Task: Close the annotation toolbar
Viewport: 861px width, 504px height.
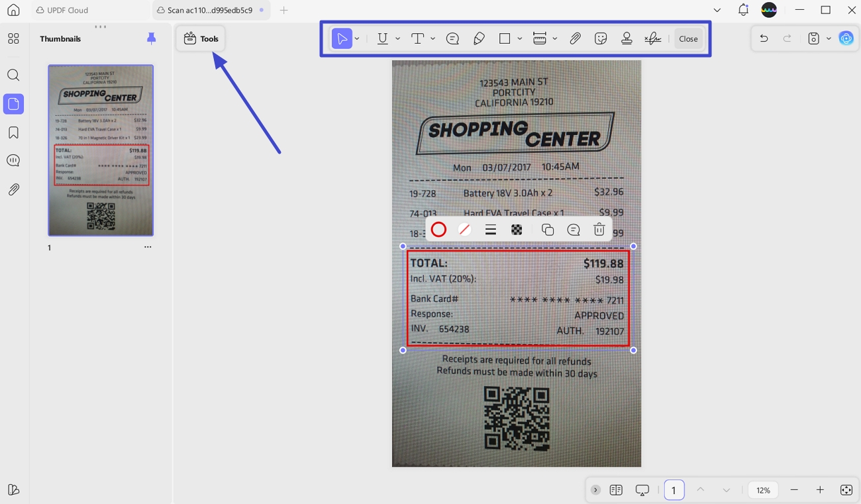Action: pos(688,38)
